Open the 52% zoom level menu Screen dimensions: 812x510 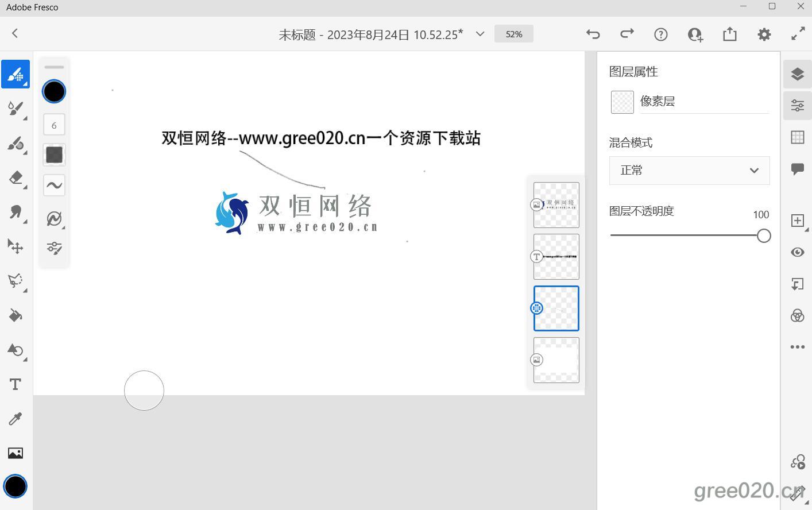click(513, 34)
